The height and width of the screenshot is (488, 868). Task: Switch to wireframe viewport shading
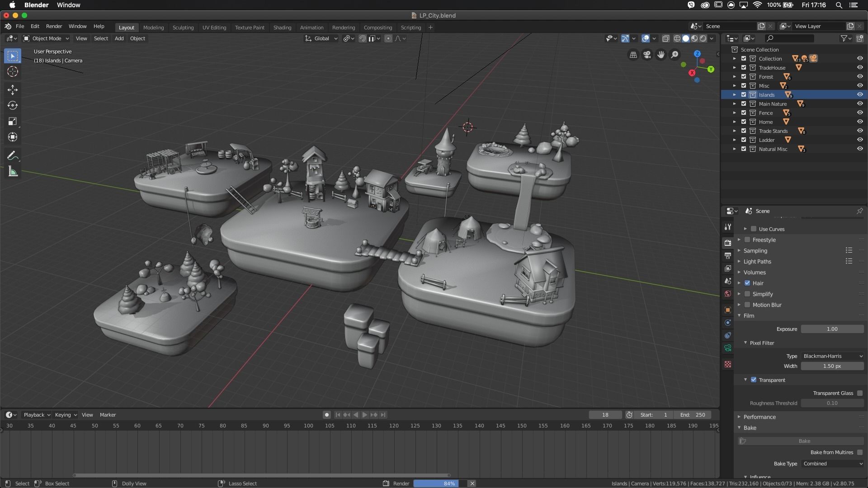677,38
